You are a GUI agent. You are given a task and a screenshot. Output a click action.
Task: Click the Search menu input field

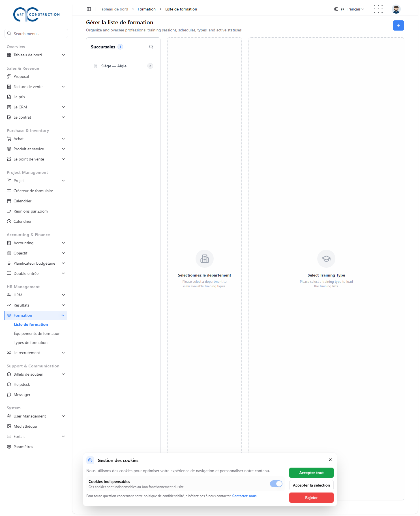[36, 33]
